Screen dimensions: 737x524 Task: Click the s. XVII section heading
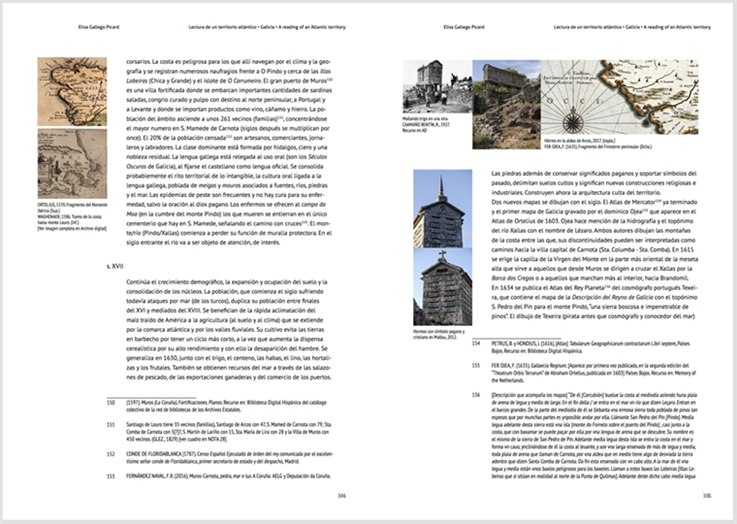(115, 266)
